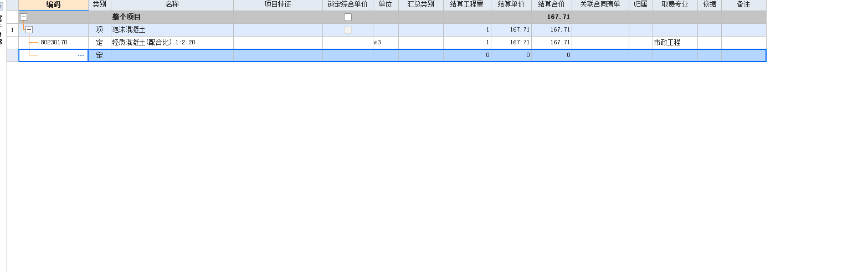
Task: Select the 泡沫混凝土 name cell
Action: 172,30
